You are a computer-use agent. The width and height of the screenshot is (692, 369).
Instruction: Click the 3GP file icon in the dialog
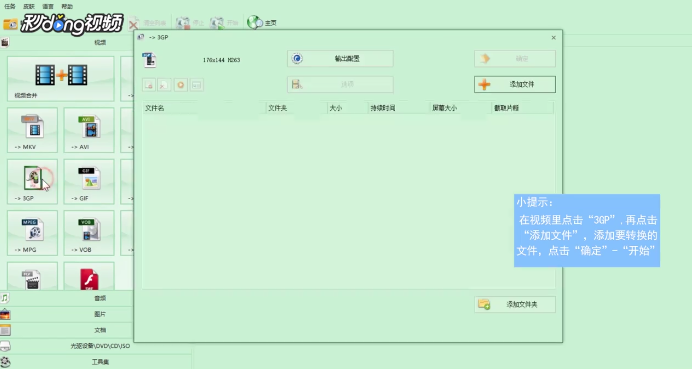coord(150,60)
